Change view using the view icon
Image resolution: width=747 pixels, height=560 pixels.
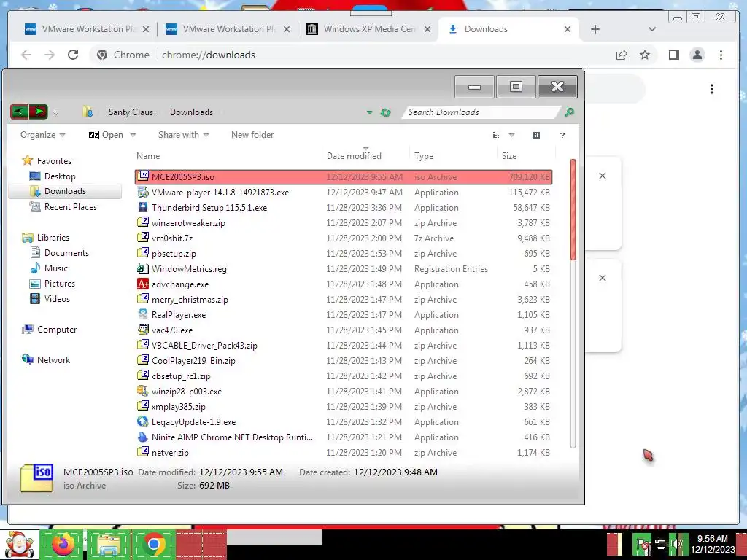point(496,135)
